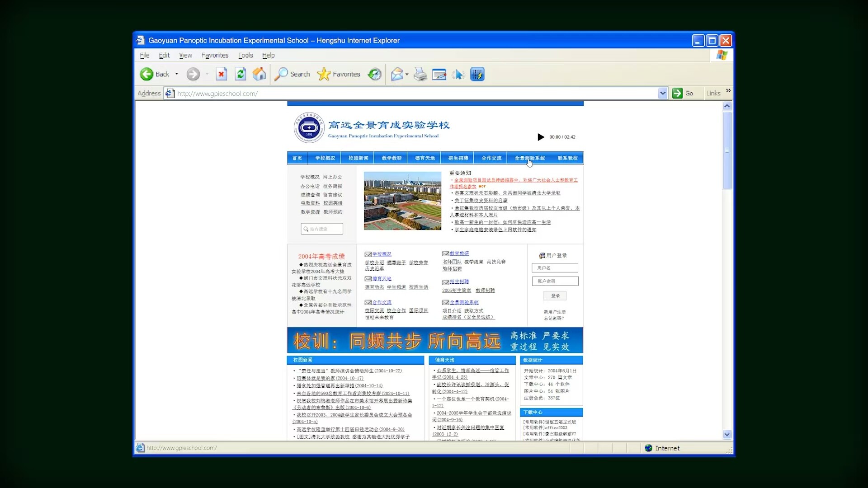Follow the 新用户注册 registration link
The width and height of the screenshot is (868, 488).
(554, 311)
